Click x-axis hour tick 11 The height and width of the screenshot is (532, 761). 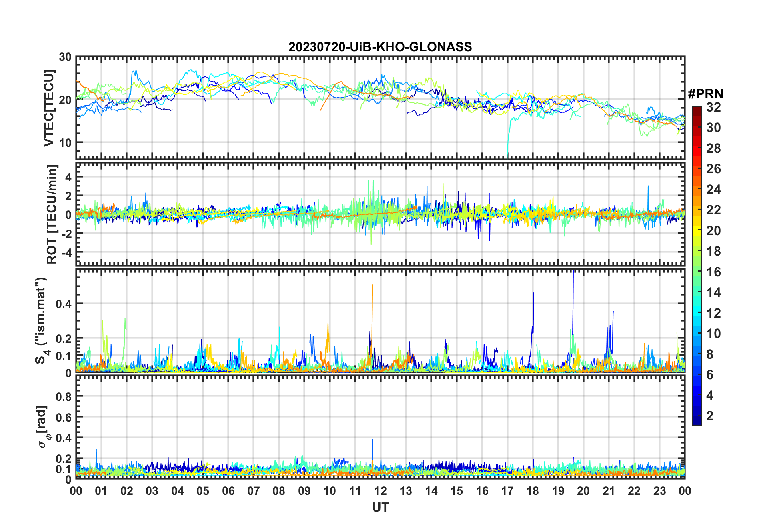[x=355, y=491]
